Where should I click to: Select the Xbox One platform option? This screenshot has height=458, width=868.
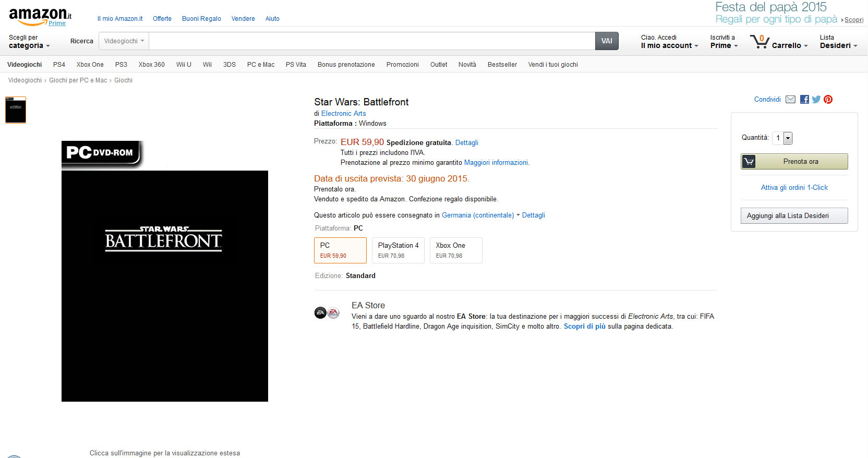(456, 250)
